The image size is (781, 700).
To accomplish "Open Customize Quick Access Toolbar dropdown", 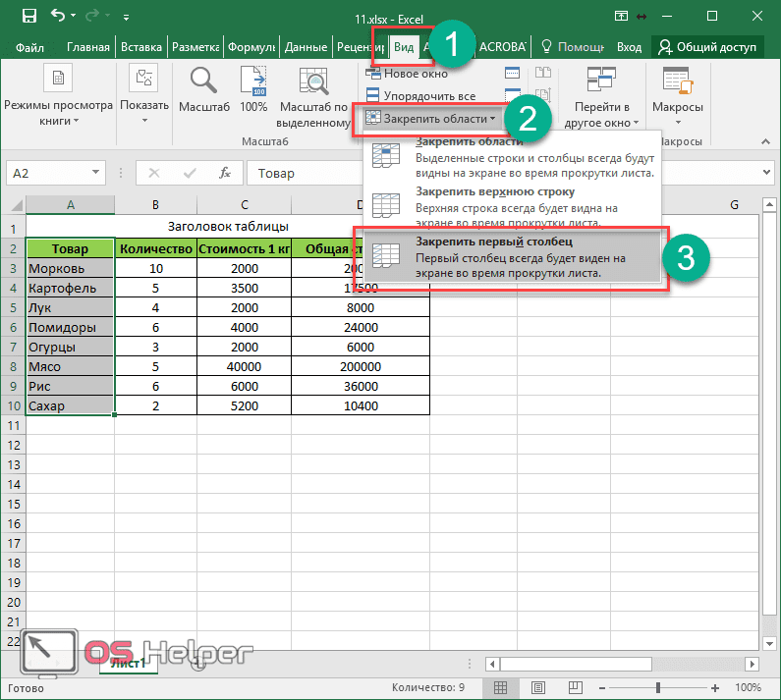I will [126, 17].
